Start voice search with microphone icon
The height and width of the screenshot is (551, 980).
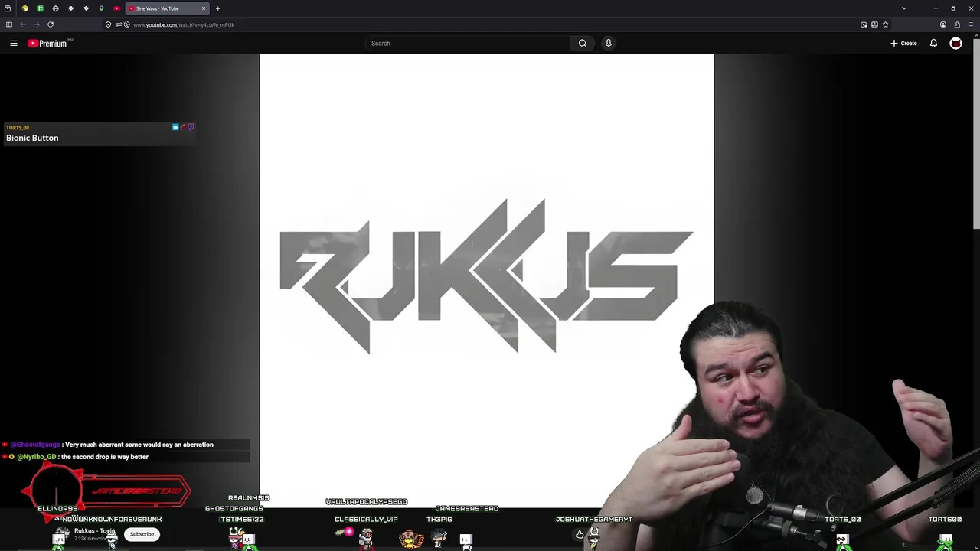coord(609,44)
